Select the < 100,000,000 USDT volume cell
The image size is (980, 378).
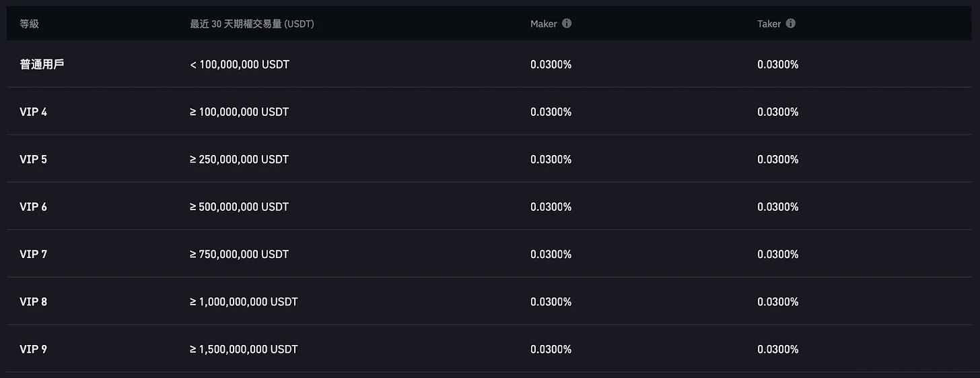point(240,65)
